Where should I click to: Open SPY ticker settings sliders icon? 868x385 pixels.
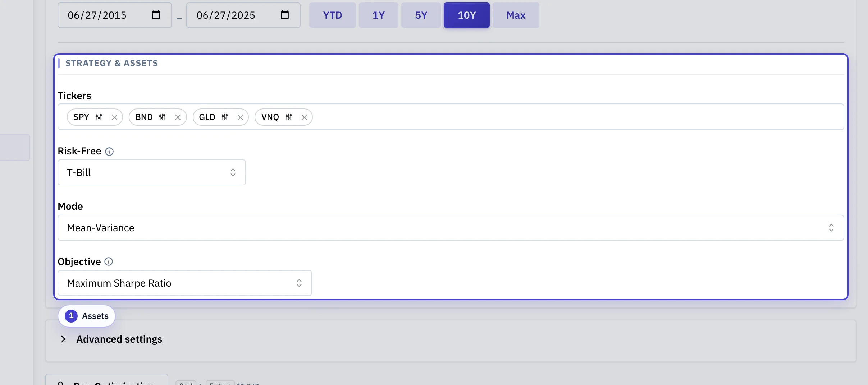[99, 117]
